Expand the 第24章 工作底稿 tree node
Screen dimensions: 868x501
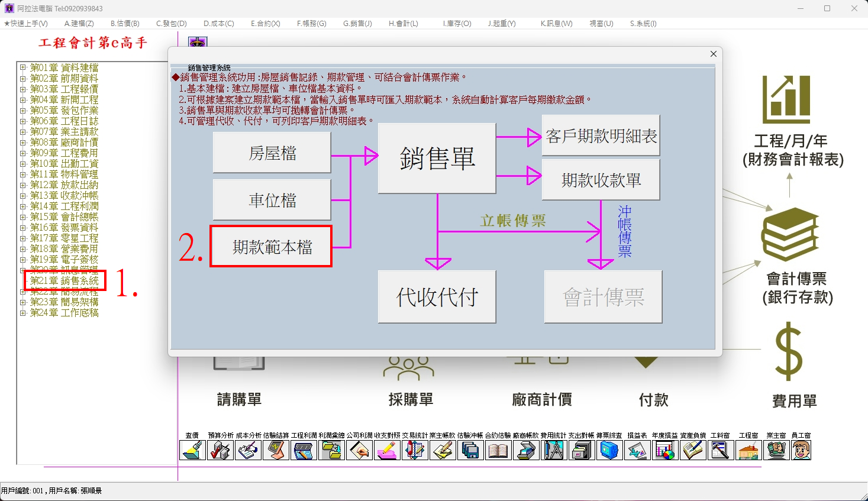22,313
